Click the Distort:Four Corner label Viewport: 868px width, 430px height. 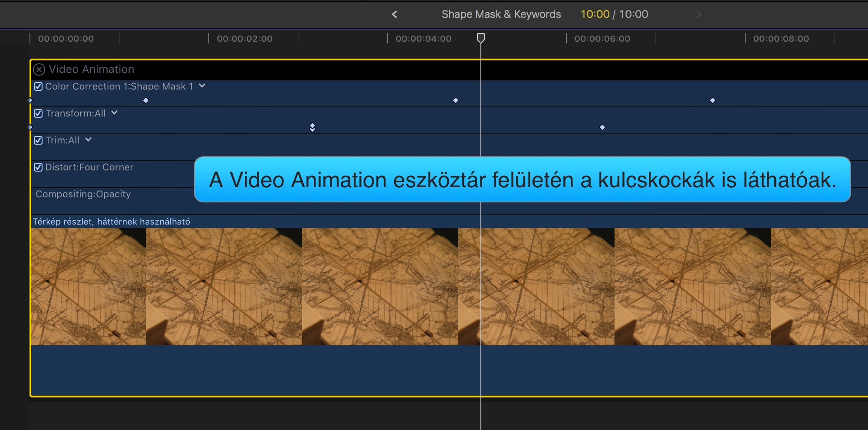point(89,167)
